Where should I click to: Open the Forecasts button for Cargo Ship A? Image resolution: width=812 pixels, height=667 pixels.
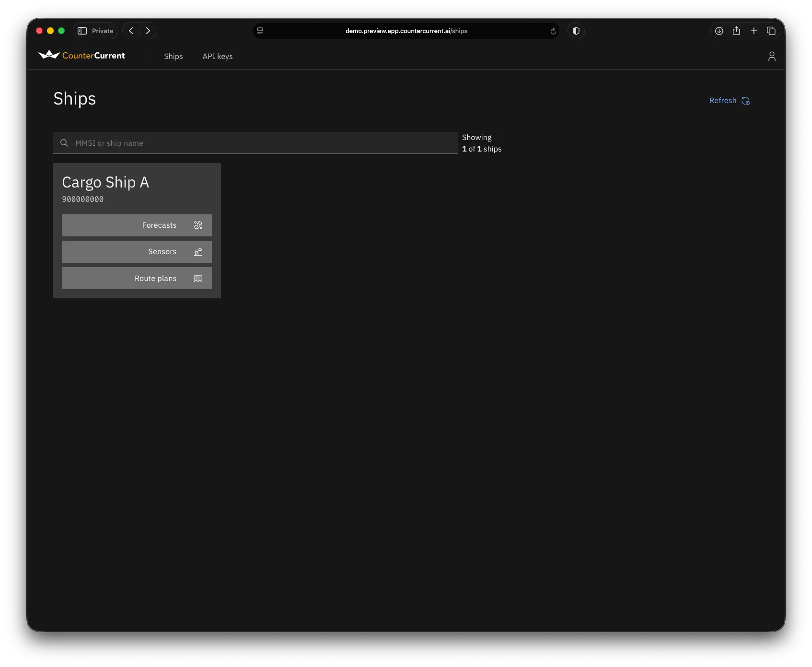[x=137, y=225]
